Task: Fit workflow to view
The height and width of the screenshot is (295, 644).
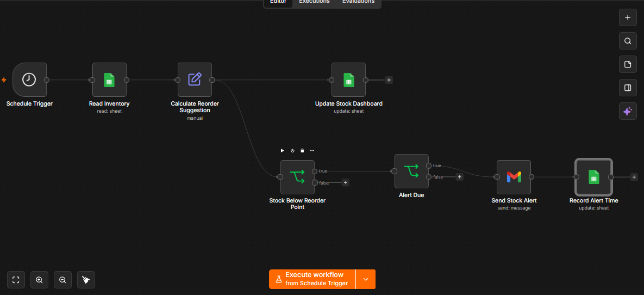Action: pyautogui.click(x=16, y=280)
